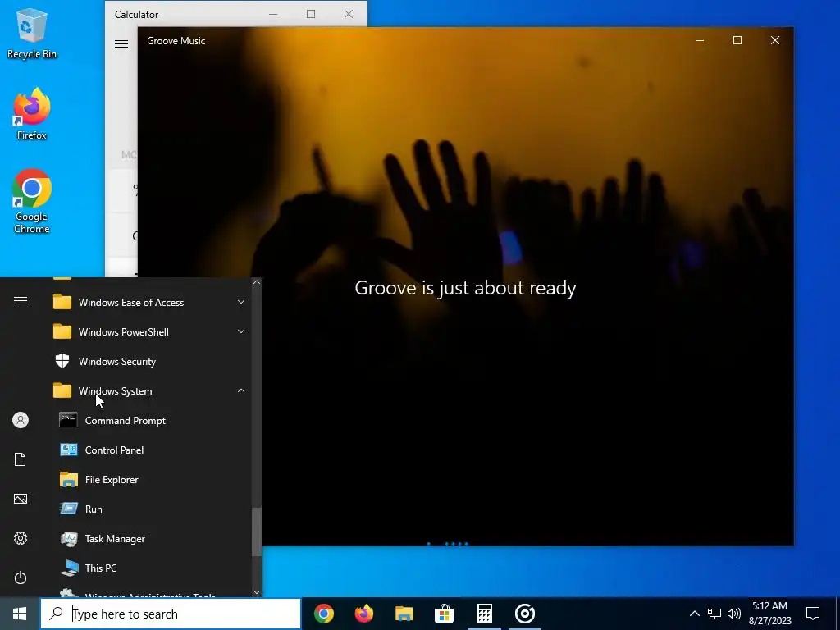Open the volume control tray icon
The image size is (840, 630).
734,614
